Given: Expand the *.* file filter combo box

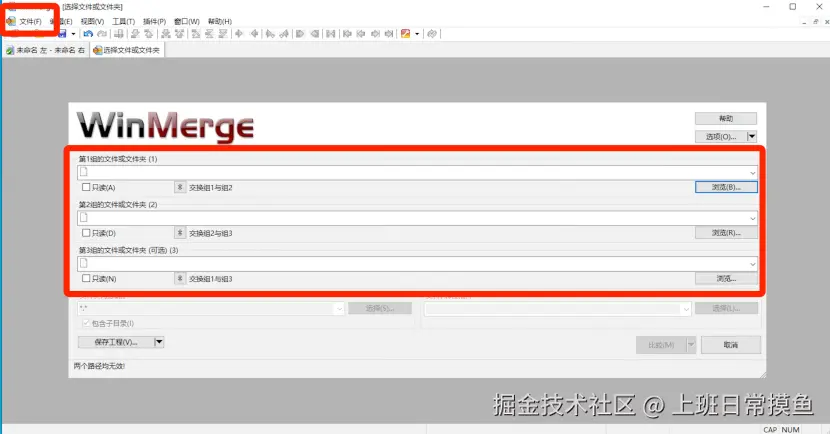Looking at the screenshot, I should point(339,309).
